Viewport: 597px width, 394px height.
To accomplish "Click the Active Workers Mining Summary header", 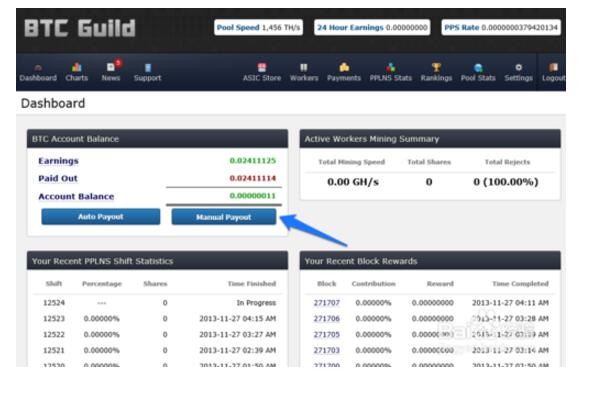I will point(430,139).
